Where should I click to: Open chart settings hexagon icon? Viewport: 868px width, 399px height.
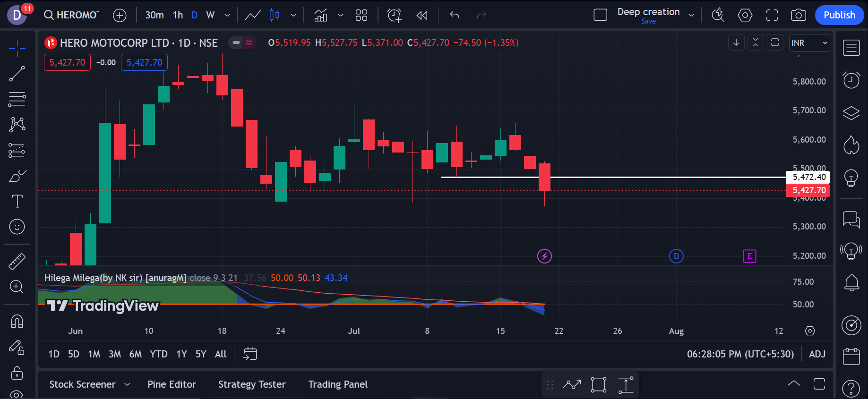point(745,15)
